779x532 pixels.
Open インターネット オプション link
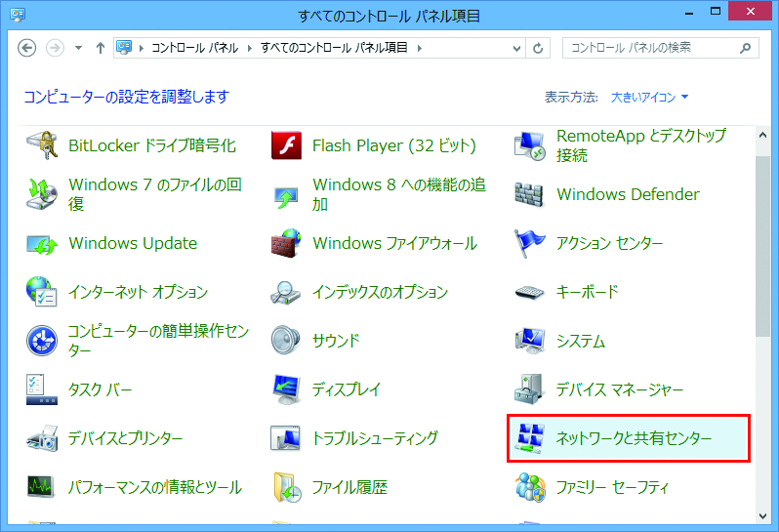[138, 292]
